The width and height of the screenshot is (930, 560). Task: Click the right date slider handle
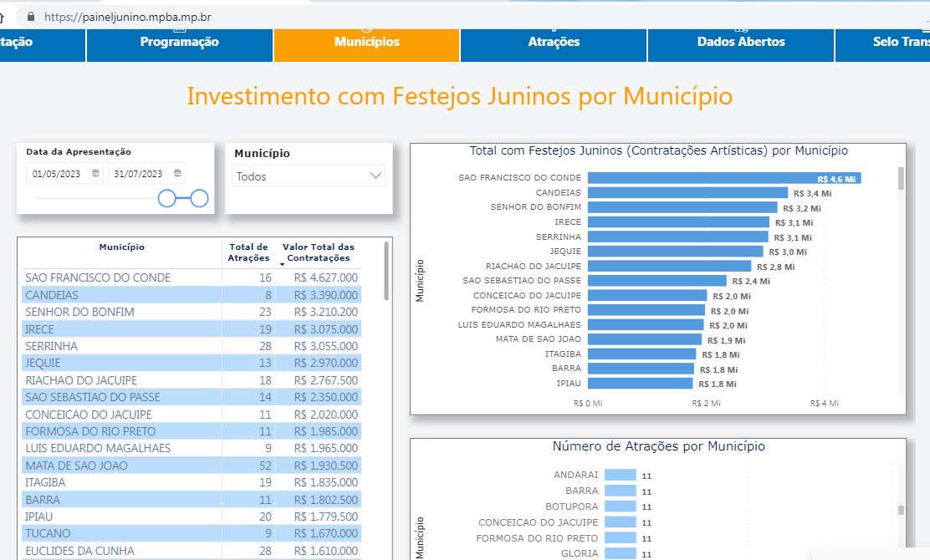[x=199, y=199]
